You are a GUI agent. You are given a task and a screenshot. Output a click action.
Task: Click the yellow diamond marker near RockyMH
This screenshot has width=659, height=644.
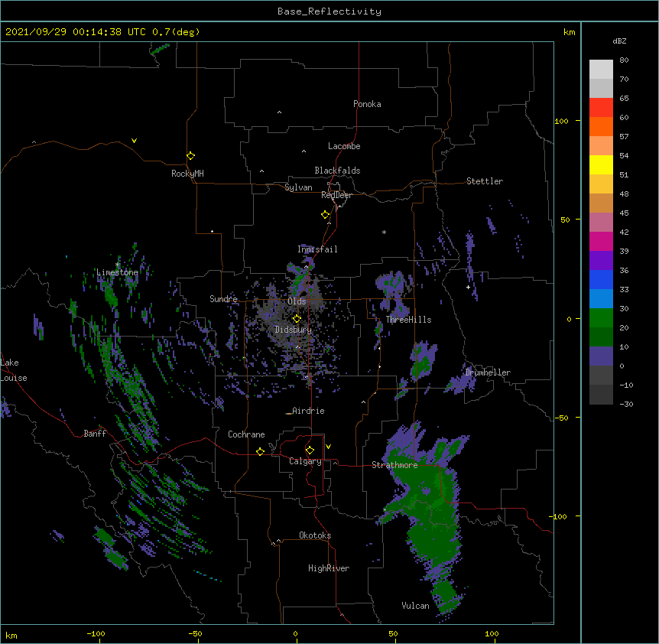point(190,155)
